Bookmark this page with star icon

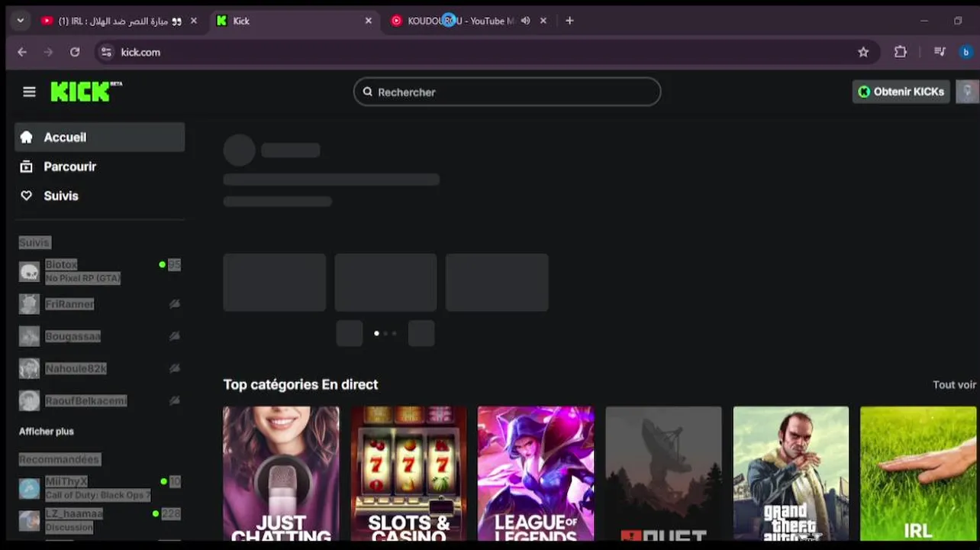click(x=863, y=52)
